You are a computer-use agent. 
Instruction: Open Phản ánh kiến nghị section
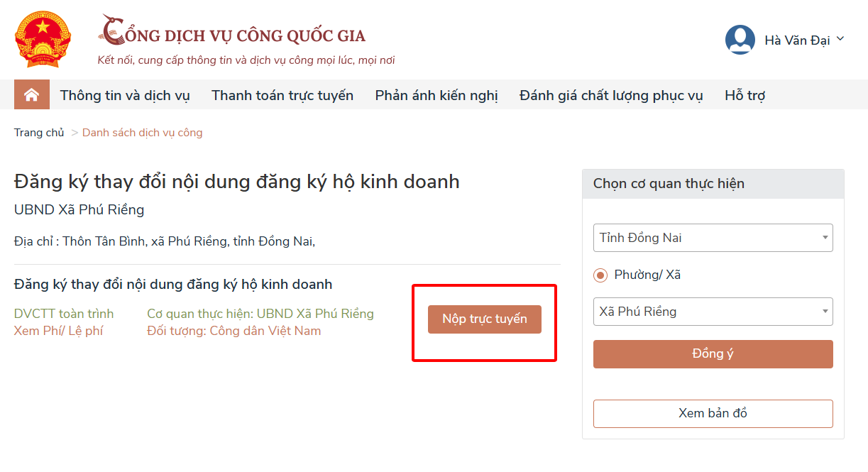click(x=436, y=94)
